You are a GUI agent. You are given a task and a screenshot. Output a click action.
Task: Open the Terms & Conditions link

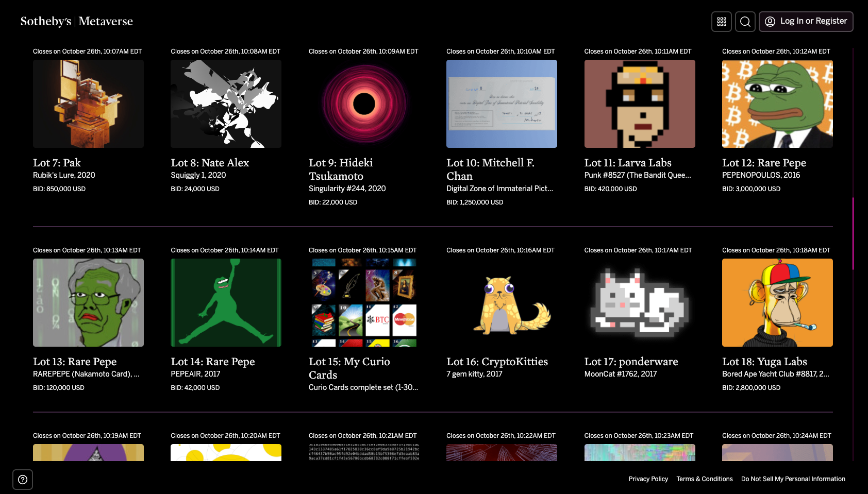pos(705,479)
